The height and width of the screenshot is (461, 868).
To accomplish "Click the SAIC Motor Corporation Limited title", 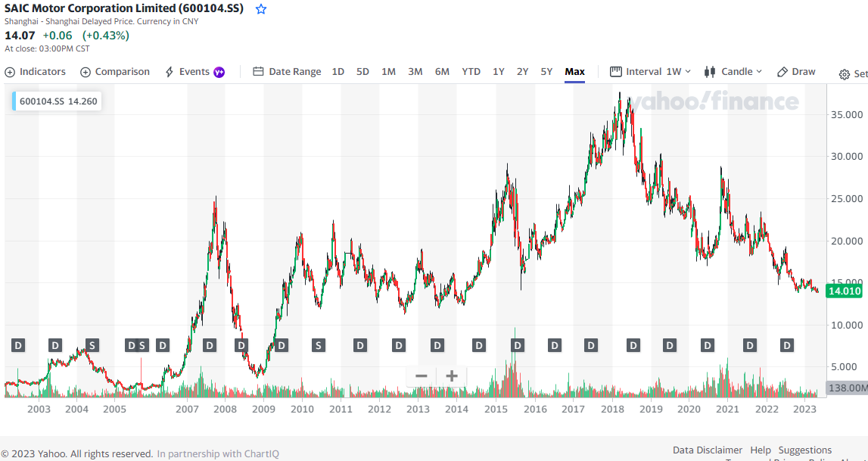I will tap(124, 9).
